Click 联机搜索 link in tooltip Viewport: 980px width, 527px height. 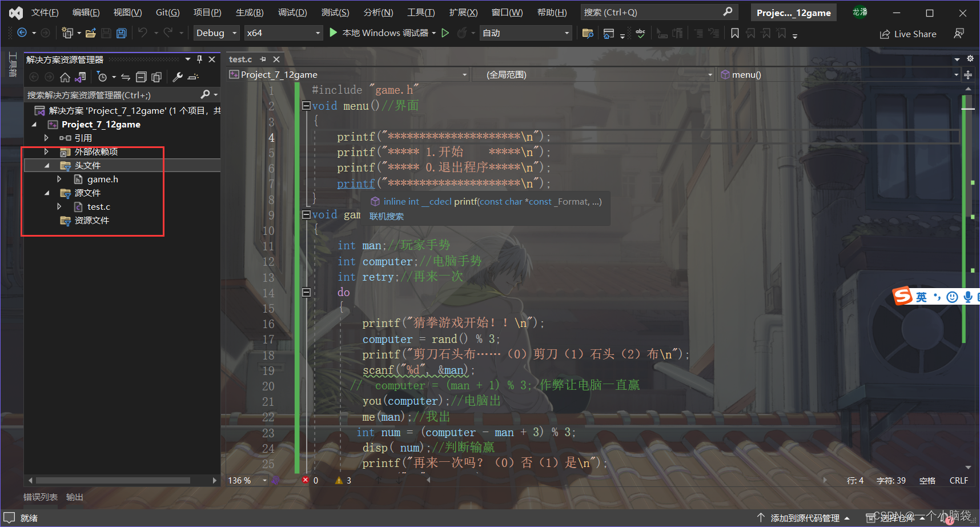[x=387, y=216]
